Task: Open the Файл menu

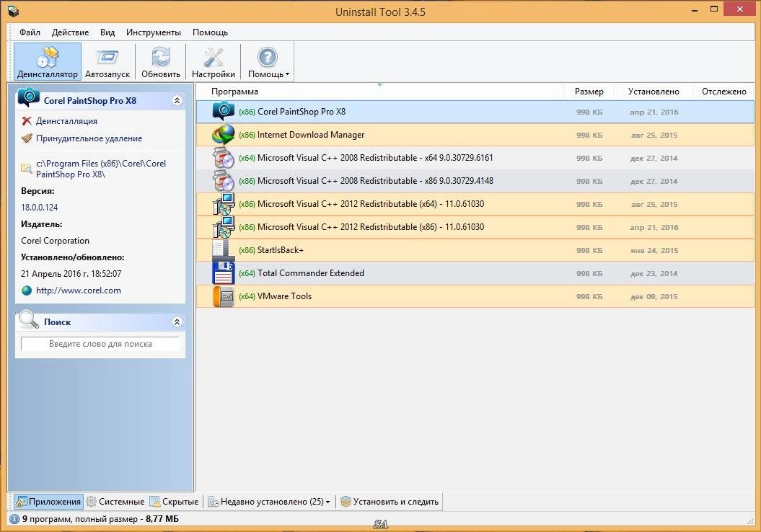Action: pyautogui.click(x=30, y=32)
